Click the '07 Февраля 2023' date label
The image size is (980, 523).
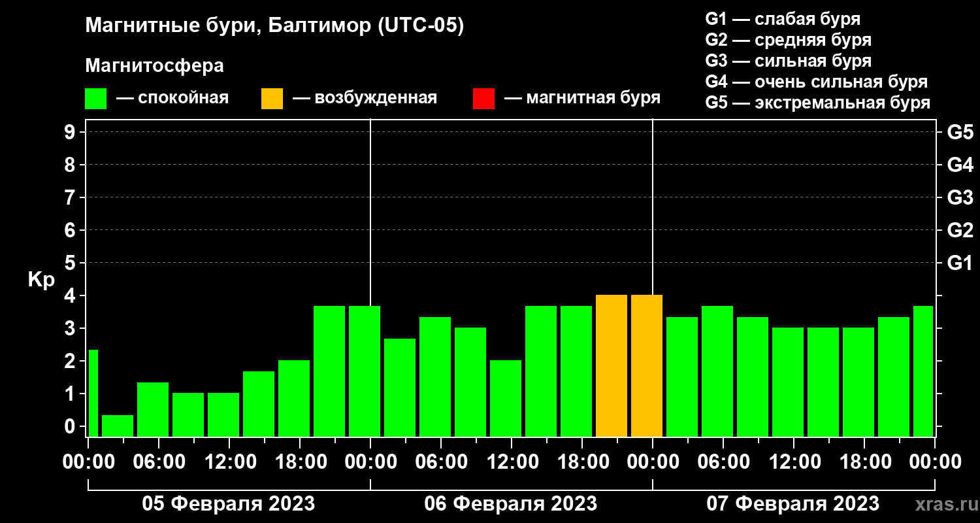pyautogui.click(x=793, y=504)
